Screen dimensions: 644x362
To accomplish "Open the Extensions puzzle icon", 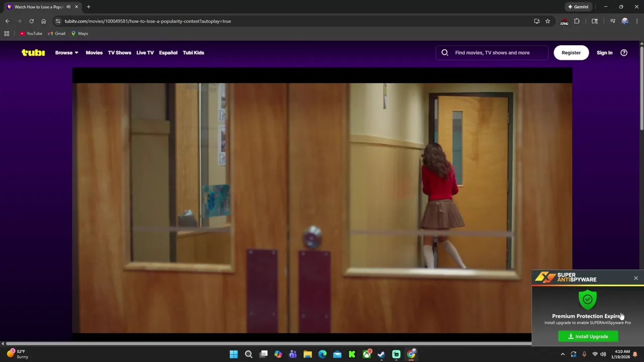I will point(577,21).
